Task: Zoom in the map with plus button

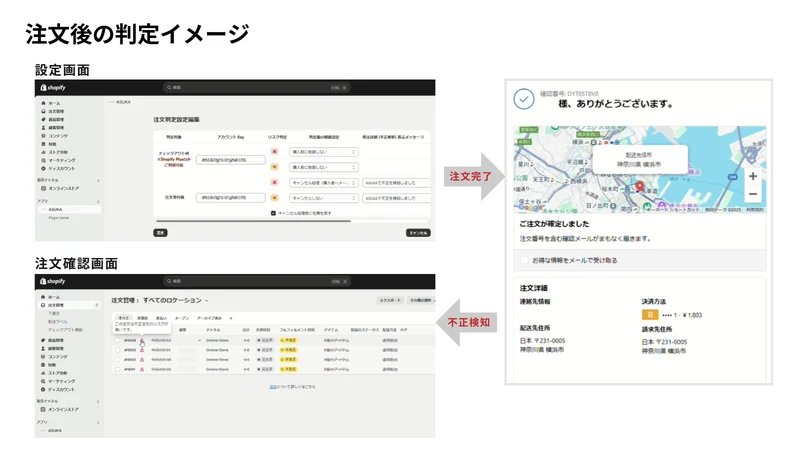Action: point(753,177)
